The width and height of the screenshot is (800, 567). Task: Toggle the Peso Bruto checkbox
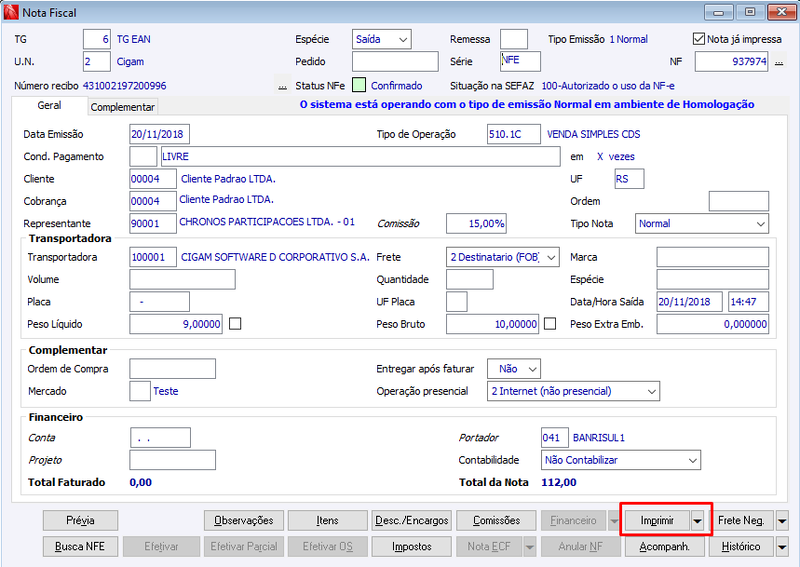[x=550, y=324]
